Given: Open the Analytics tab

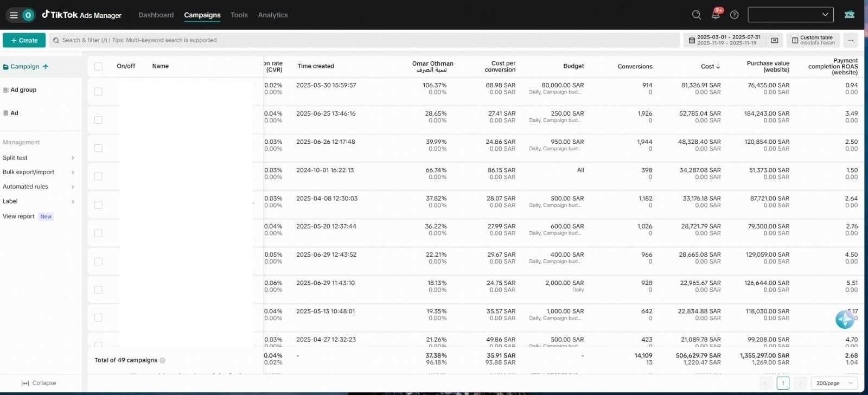Looking at the screenshot, I should (x=273, y=15).
